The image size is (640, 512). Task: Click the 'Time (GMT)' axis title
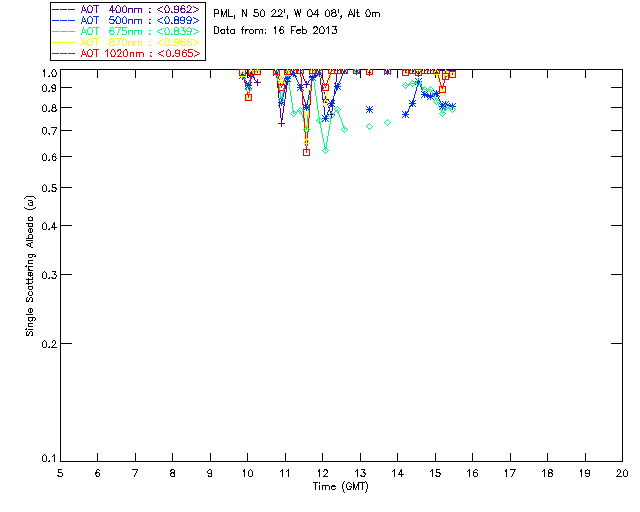[x=341, y=487]
